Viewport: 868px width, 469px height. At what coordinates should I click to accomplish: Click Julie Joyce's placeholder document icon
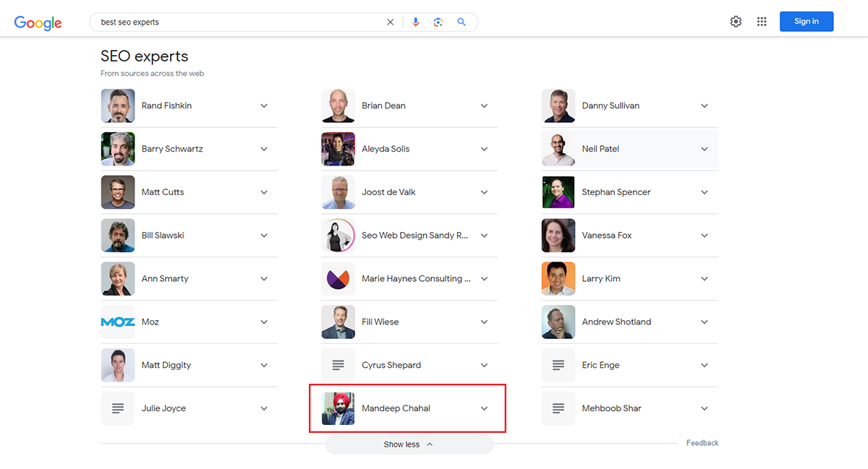[118, 408]
